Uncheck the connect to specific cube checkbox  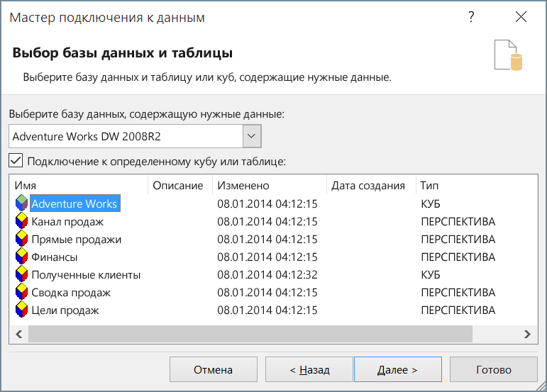pyautogui.click(x=16, y=161)
